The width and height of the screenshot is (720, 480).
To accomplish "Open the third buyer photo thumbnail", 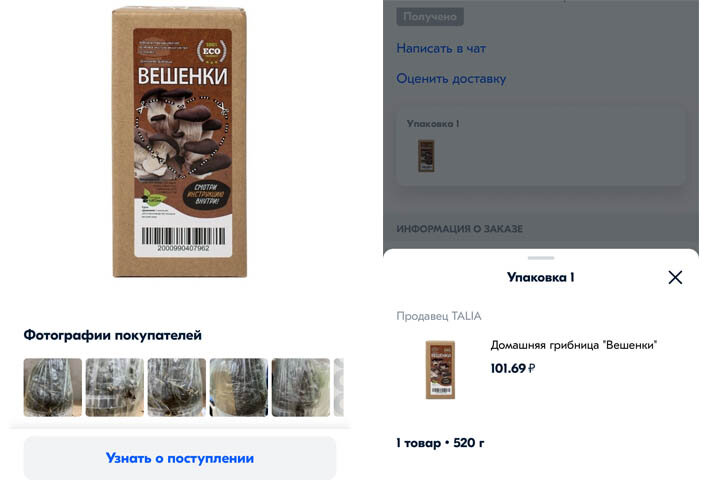I will (177, 387).
